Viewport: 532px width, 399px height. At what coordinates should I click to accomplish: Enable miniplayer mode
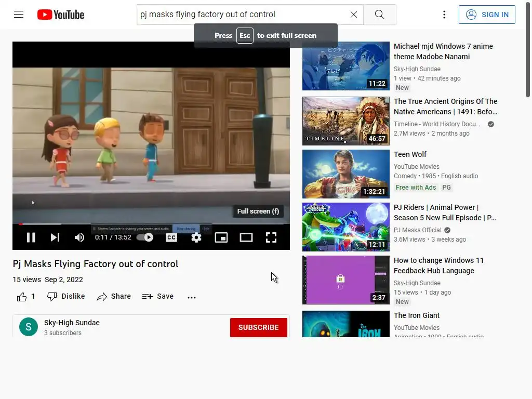tap(221, 237)
